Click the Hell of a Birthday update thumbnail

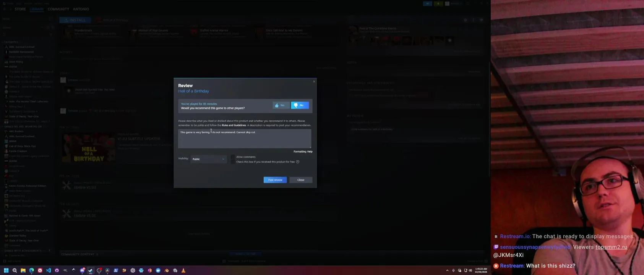[x=89, y=148]
